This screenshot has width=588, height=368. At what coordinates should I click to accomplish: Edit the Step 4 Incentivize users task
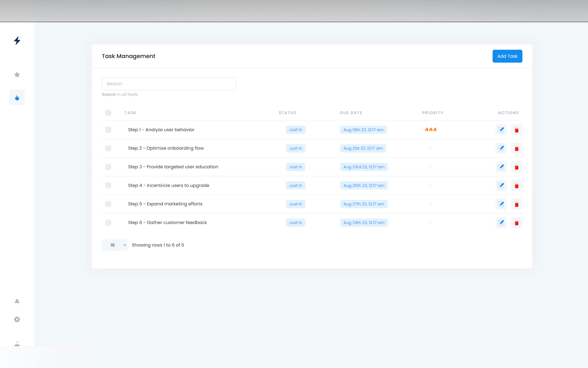point(501,185)
